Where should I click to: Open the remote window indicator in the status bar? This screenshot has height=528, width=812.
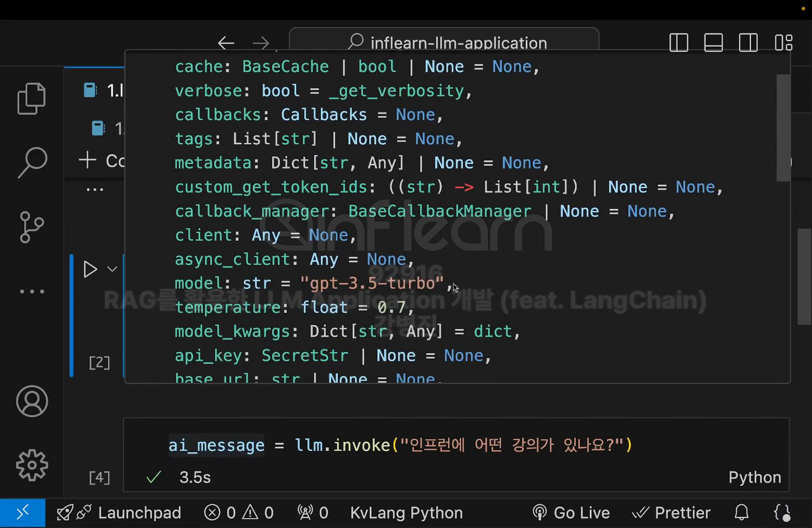(x=22, y=513)
